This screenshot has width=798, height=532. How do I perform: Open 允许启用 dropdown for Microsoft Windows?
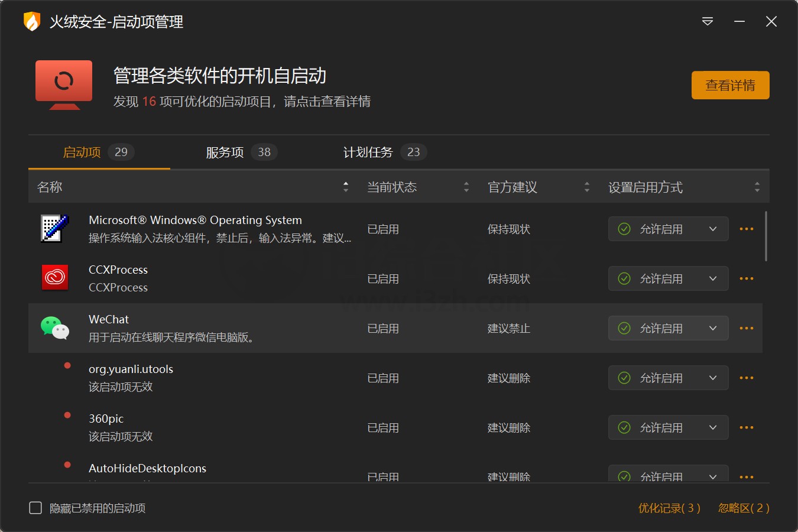click(668, 229)
